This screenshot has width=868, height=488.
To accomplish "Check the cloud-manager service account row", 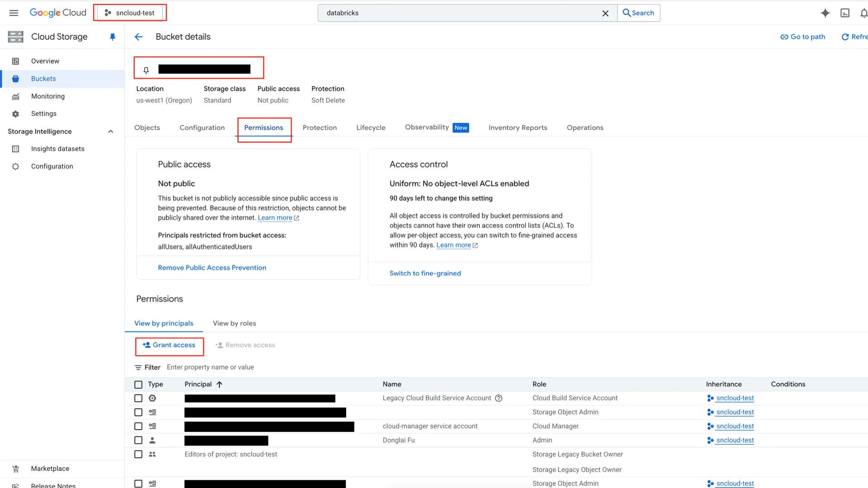I will [x=138, y=426].
